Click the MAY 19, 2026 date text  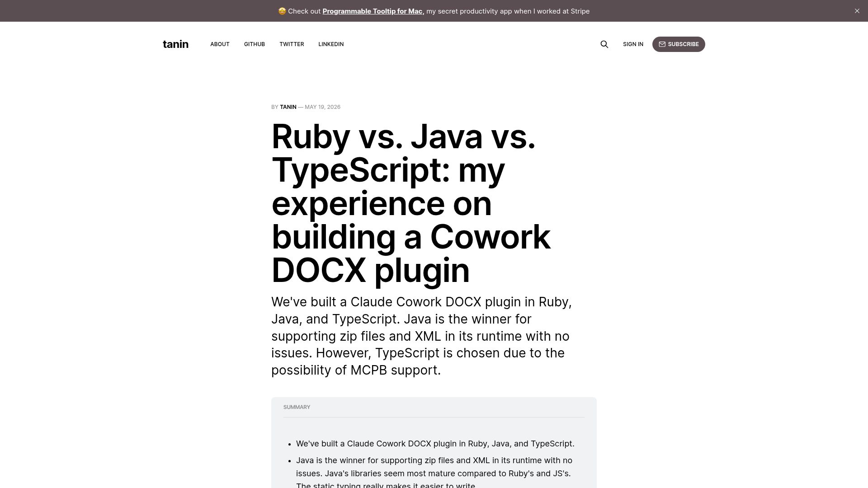322,107
